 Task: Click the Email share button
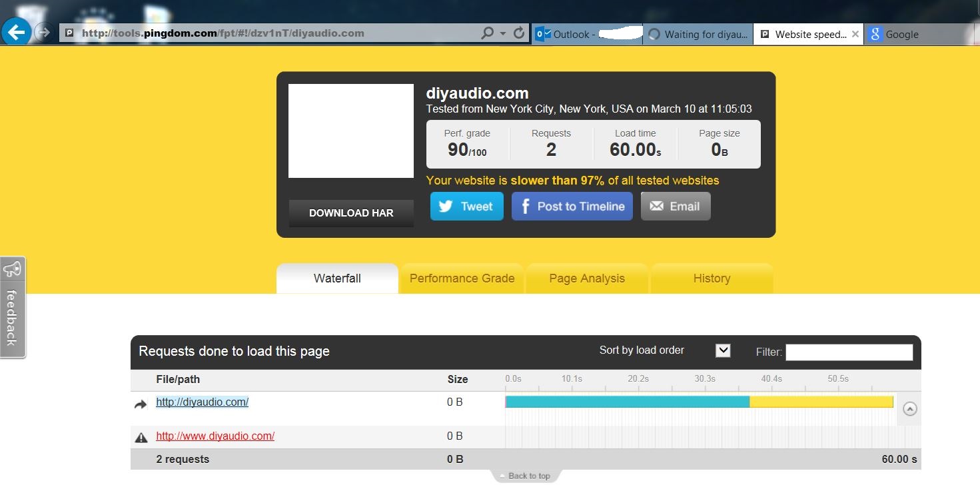pyautogui.click(x=676, y=207)
